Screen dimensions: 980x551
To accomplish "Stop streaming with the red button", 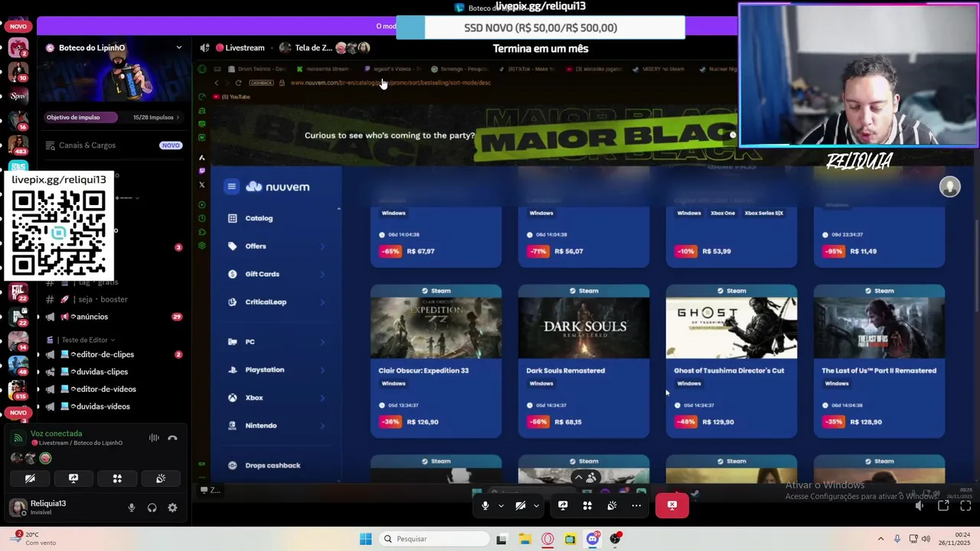I will 671,506.
